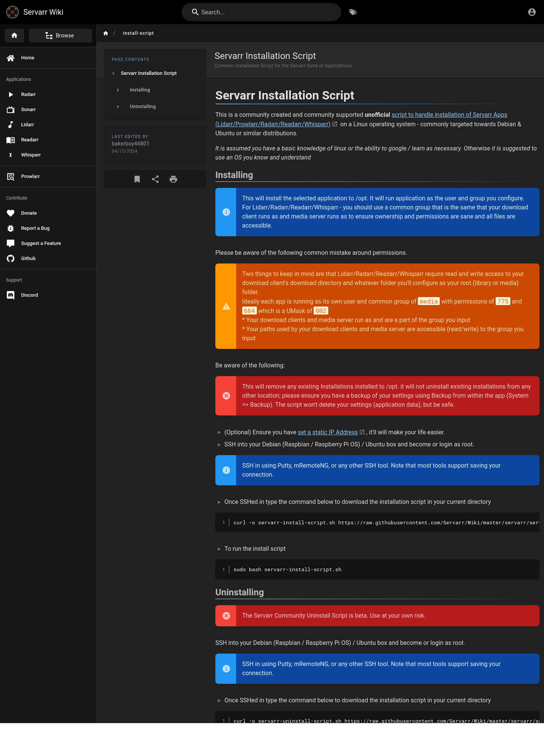Click the curl servarr-install-script code block
Image resolution: width=544 pixels, height=756 pixels.
tap(377, 522)
